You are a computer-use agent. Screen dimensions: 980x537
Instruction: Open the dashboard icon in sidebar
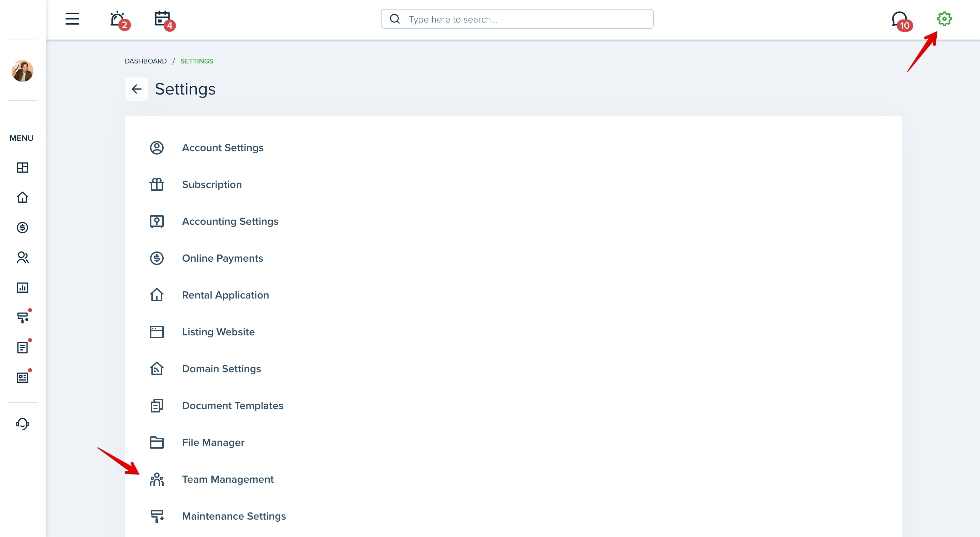23,168
